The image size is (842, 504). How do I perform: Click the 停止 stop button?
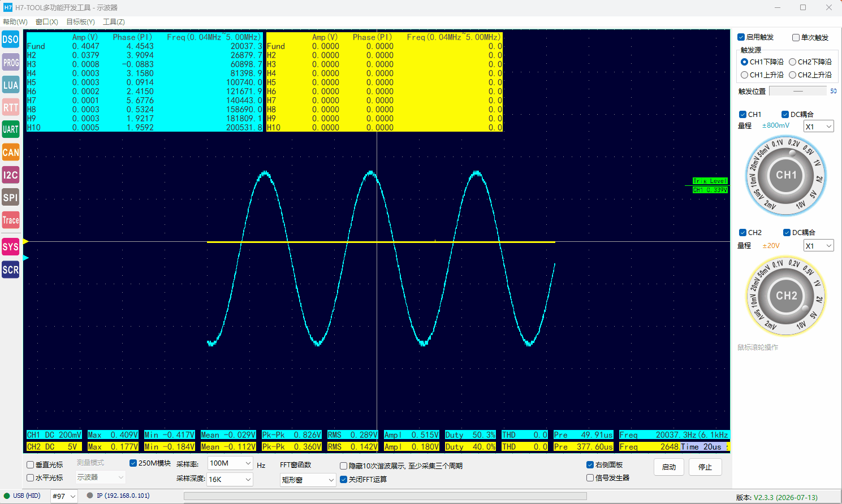pyautogui.click(x=705, y=467)
